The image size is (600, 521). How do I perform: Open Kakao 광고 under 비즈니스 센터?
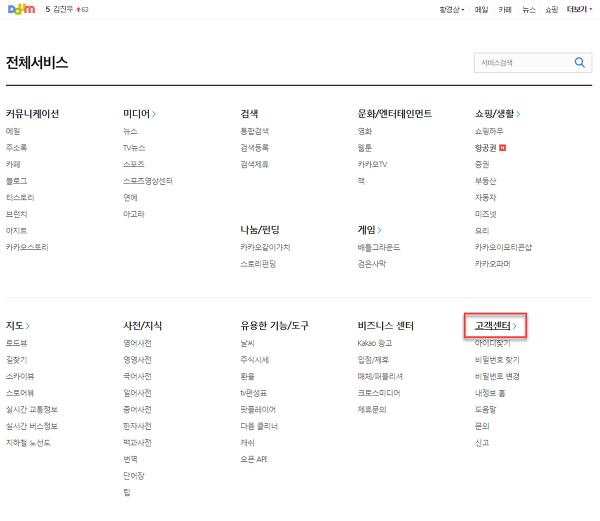click(x=375, y=343)
